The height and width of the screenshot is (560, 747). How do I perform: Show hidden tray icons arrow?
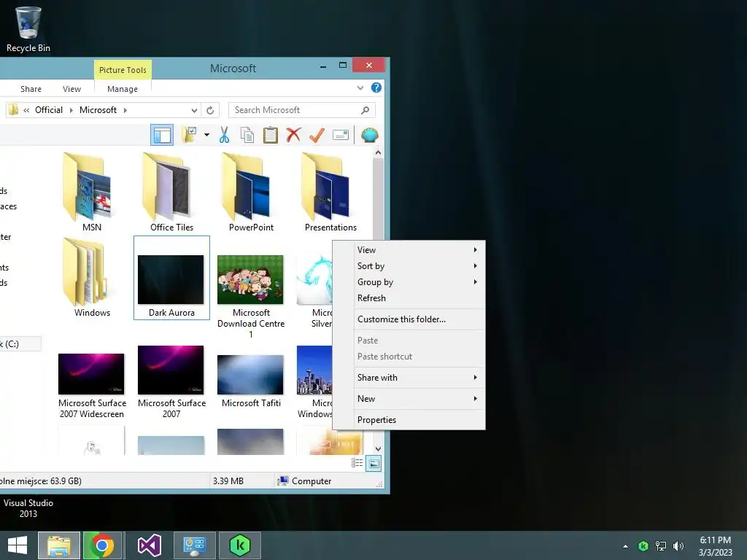[625, 546]
